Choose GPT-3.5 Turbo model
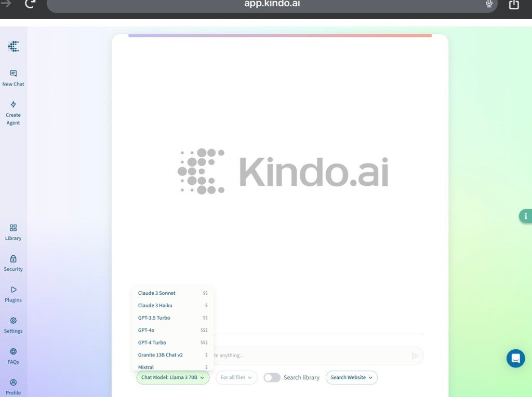Viewport: 532px width, 397px height. pyautogui.click(x=172, y=318)
